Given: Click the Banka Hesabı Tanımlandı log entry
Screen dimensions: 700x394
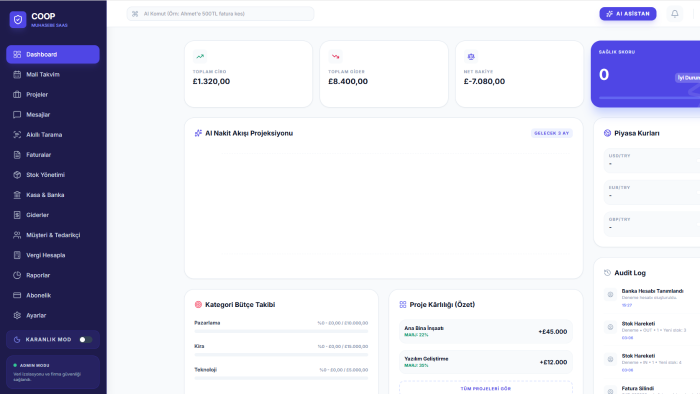Looking at the screenshot, I should pyautogui.click(x=651, y=298).
